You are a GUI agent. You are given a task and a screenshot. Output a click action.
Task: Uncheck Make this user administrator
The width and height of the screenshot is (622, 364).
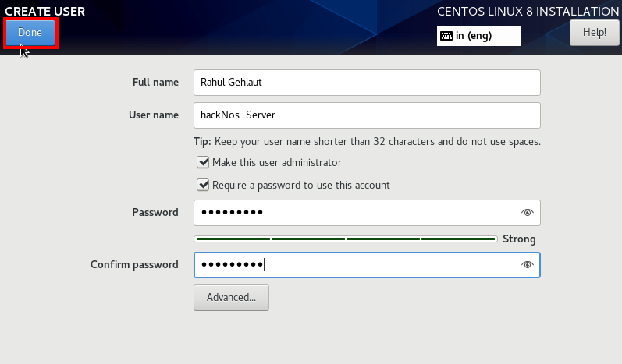tap(203, 162)
